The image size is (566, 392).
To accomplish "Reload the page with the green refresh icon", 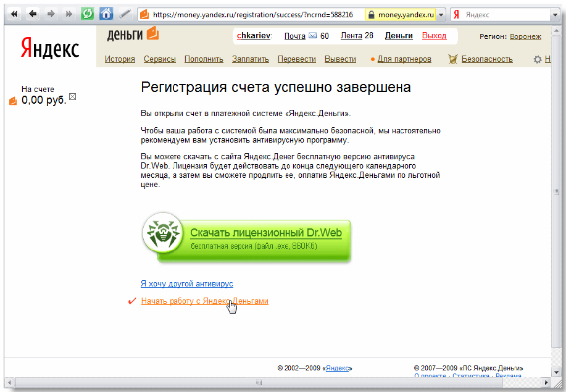I will click(x=88, y=14).
